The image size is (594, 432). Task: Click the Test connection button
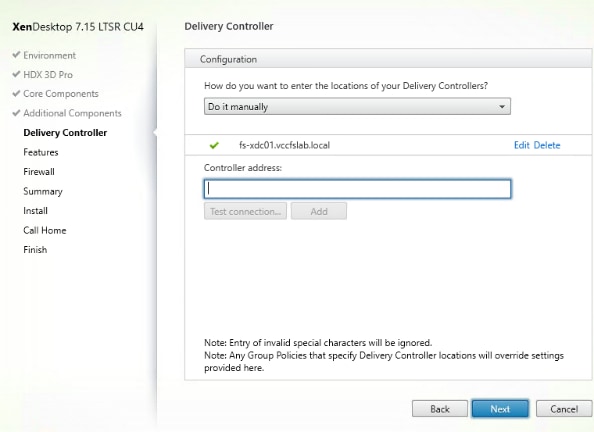point(245,211)
